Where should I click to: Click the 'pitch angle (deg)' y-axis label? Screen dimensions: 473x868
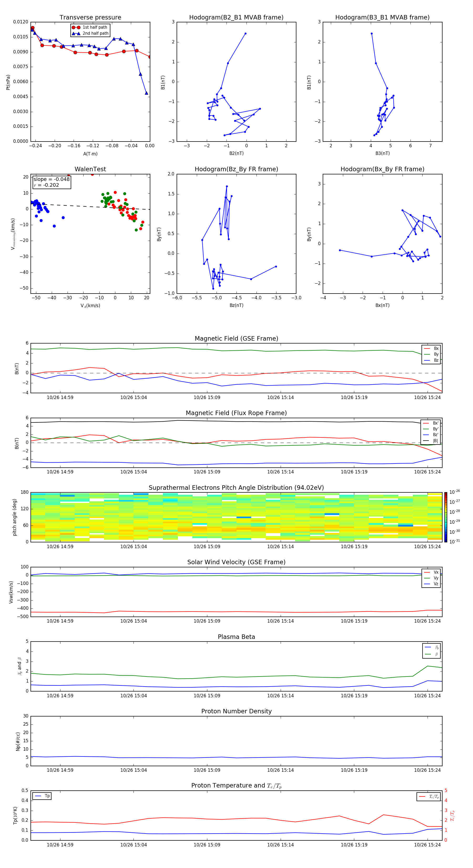pos(14,517)
